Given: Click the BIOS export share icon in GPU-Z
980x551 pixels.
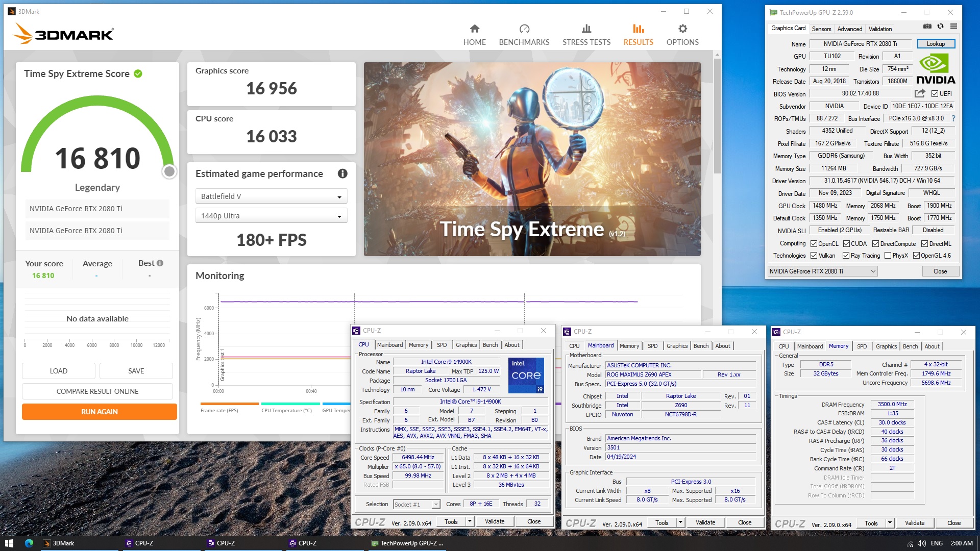Looking at the screenshot, I should pyautogui.click(x=920, y=93).
